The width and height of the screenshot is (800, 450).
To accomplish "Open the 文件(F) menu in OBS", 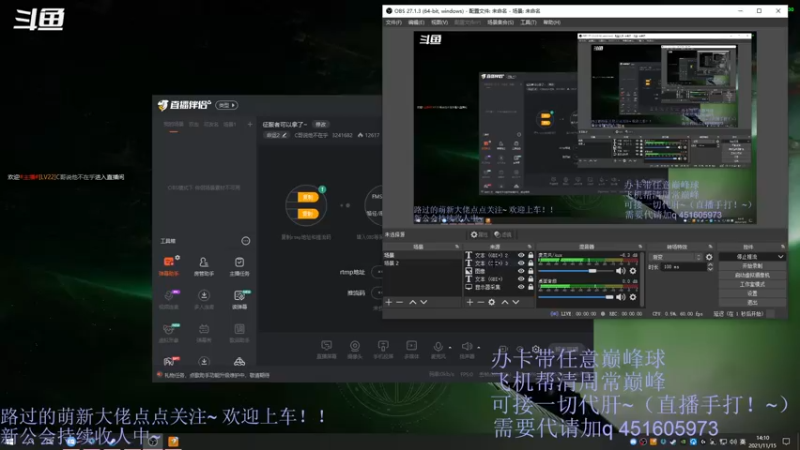I will click(393, 22).
